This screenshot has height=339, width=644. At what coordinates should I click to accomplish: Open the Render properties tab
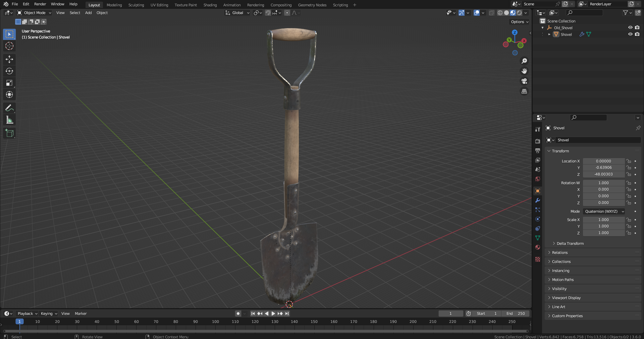pos(538,141)
